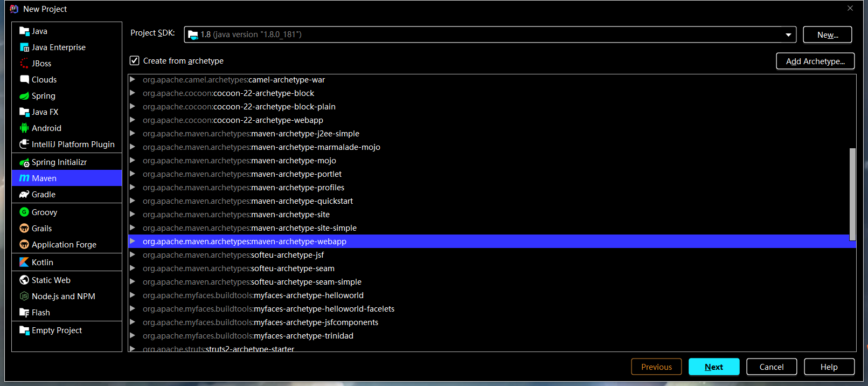Screen dimensions: 868x386
Task: Expand the myfaces-archetype-trinidad node
Action: 133,336
